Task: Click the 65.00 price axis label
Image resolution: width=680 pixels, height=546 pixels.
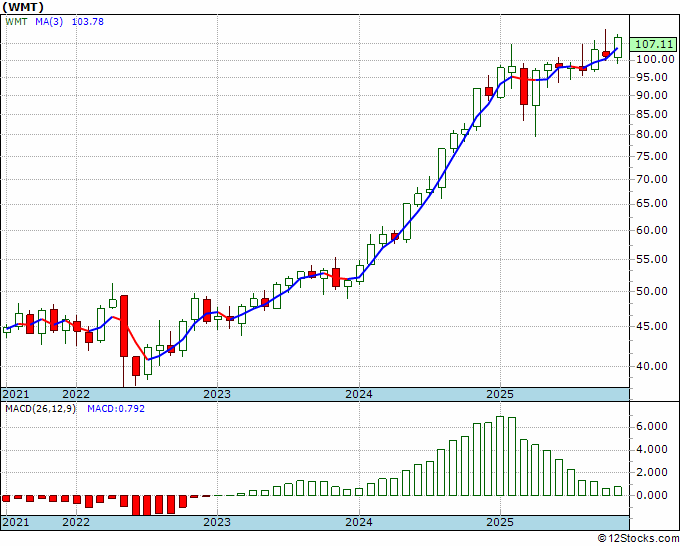Action: click(651, 203)
